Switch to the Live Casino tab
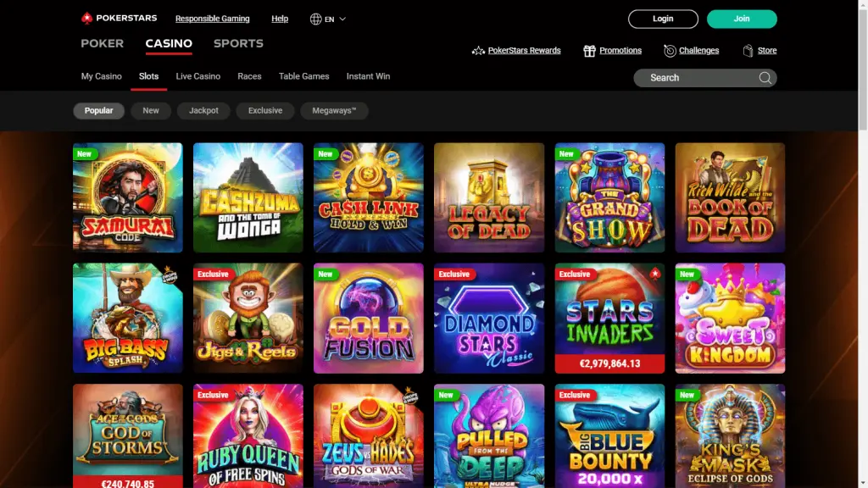This screenshot has height=488, width=868. [198, 76]
